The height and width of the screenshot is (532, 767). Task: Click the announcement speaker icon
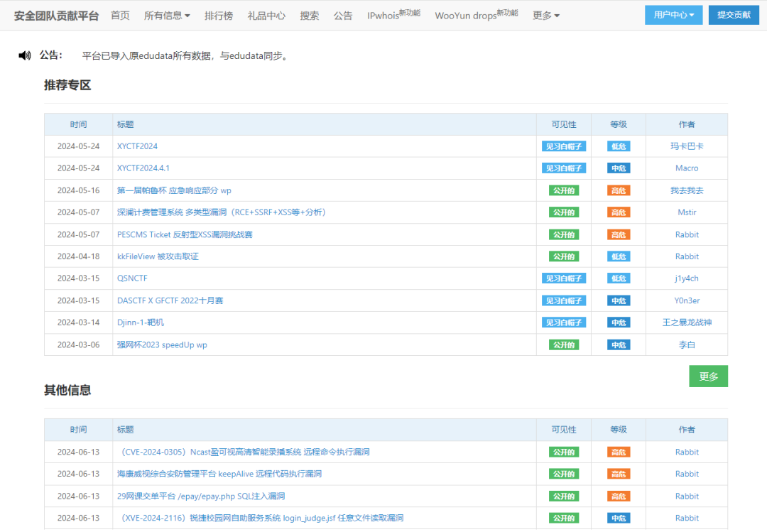coord(25,55)
